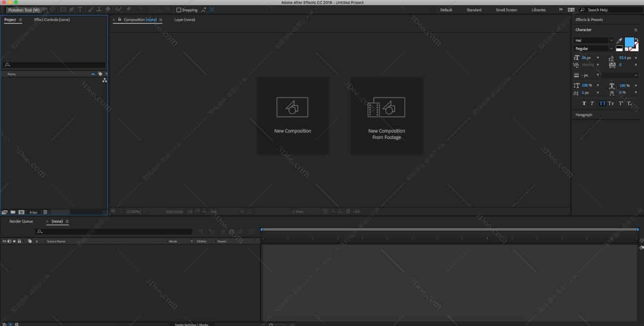Select the Type tool in toolbar
The width and height of the screenshot is (644, 326).
pyautogui.click(x=80, y=9)
